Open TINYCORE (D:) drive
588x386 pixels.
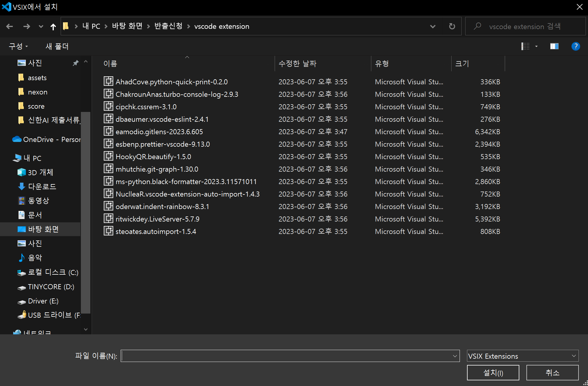pos(51,287)
